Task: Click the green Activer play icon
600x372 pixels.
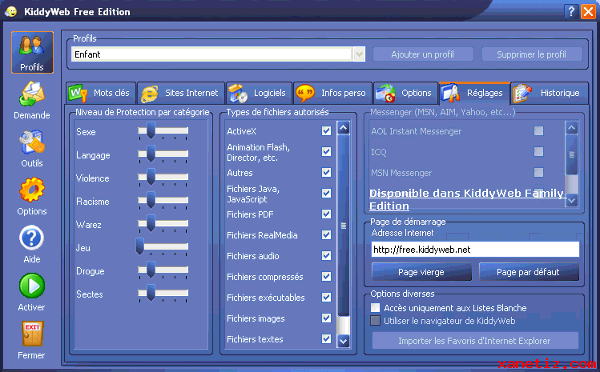Action: 32,286
